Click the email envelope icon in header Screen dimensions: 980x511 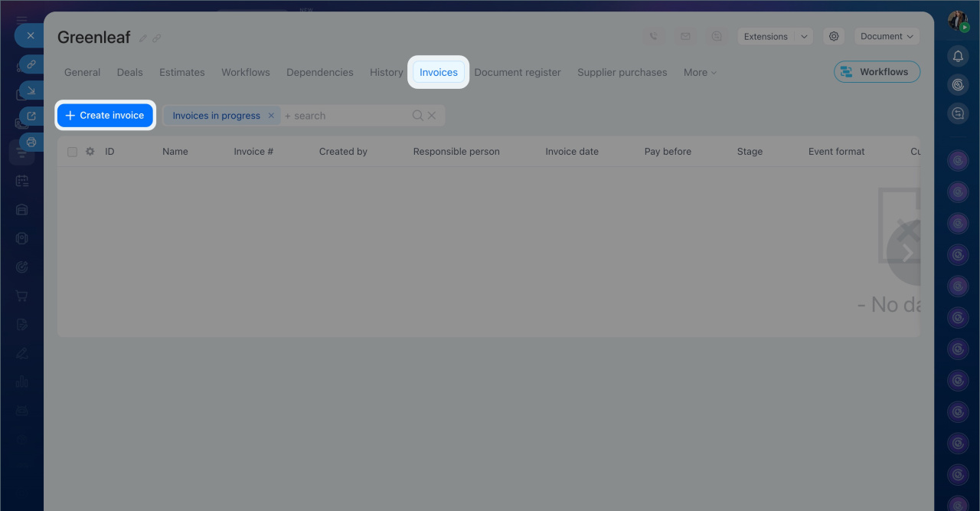click(685, 36)
